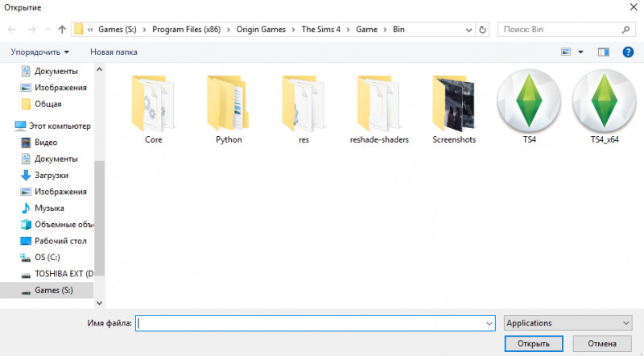Click the sidebar scrollbar thumb
Screen dimensions: 644x356
[x=99, y=218]
